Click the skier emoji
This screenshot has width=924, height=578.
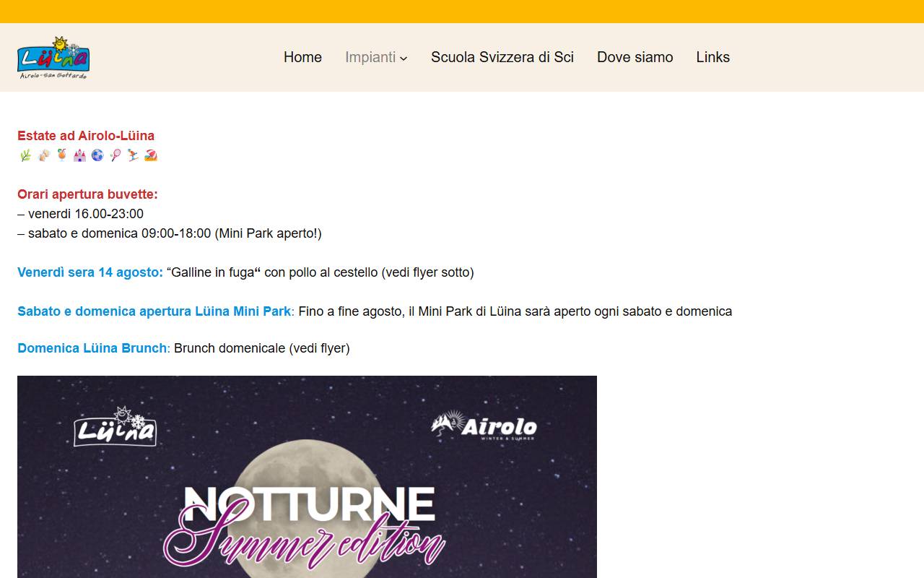point(133,155)
